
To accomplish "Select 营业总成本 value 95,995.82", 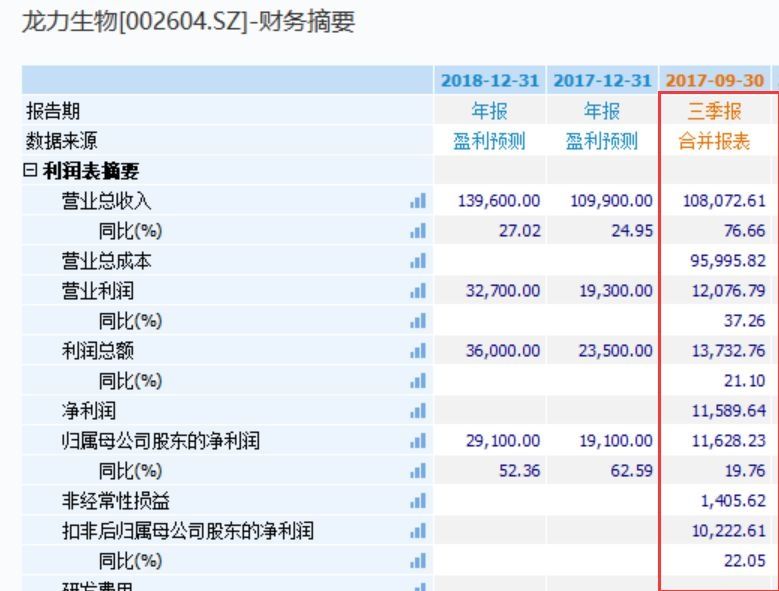I will tap(728, 261).
